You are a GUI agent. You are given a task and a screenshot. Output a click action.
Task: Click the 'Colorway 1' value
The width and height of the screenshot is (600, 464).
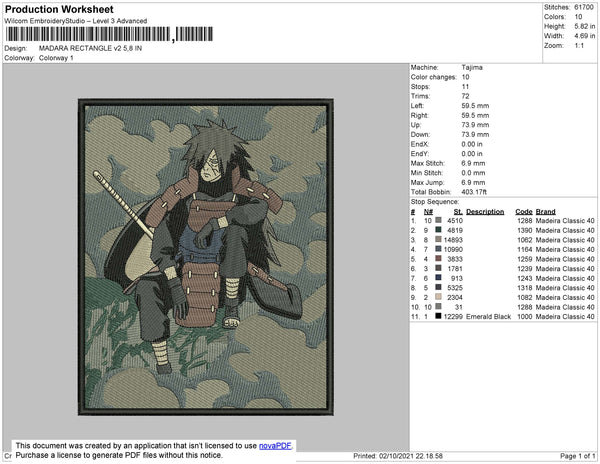tap(56, 58)
